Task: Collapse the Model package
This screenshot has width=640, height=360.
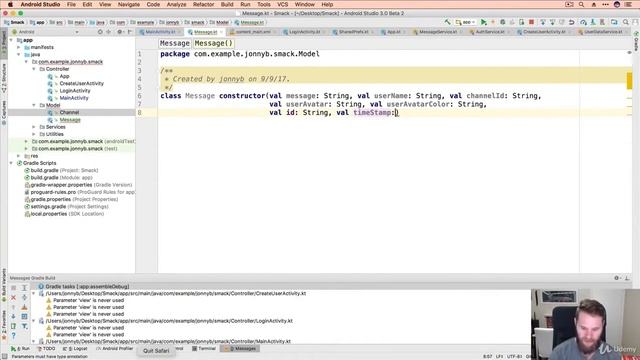Action: click(34, 105)
